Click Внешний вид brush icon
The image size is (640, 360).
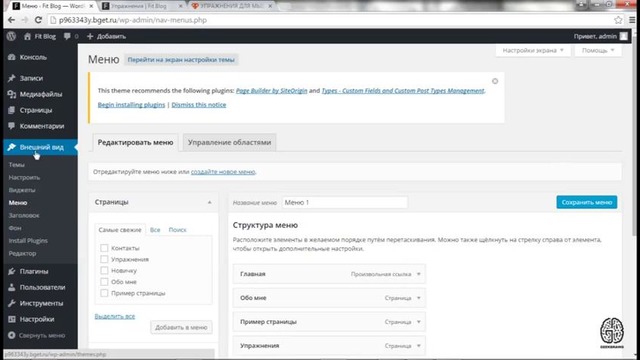point(11,147)
